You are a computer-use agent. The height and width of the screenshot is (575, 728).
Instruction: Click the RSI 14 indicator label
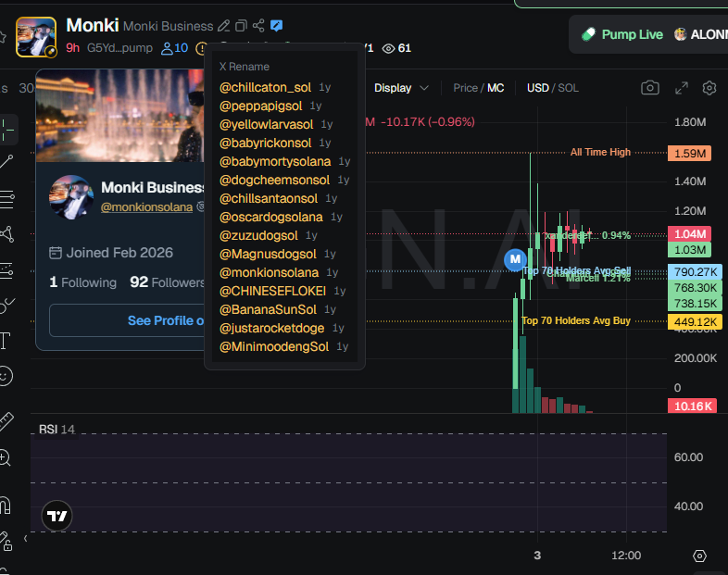point(56,430)
